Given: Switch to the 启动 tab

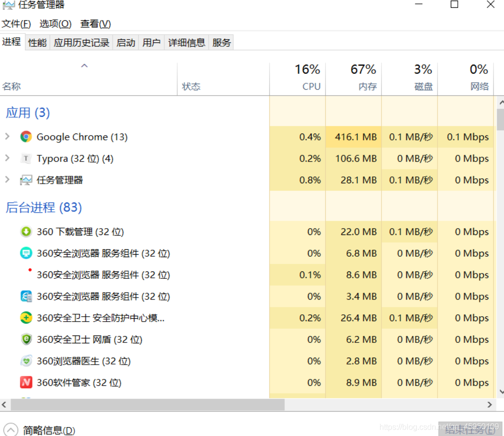Looking at the screenshot, I should point(126,42).
